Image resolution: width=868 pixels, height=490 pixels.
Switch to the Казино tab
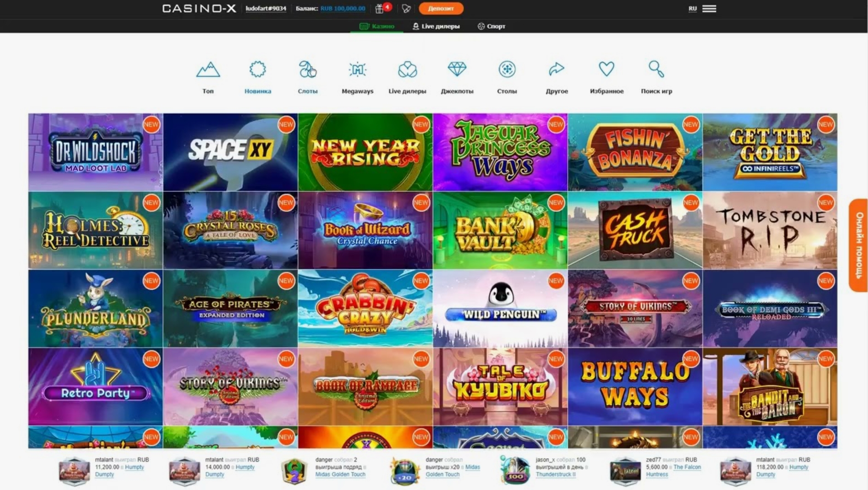377,26
